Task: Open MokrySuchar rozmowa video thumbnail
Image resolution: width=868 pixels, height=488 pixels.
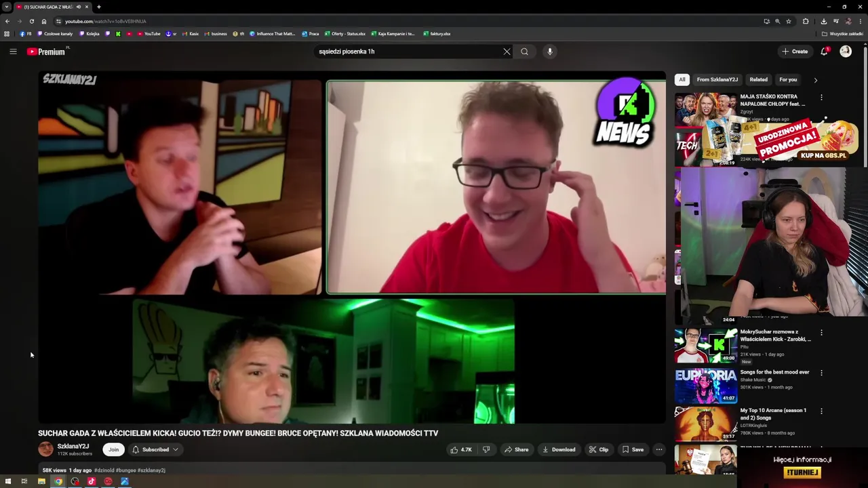Action: (x=706, y=346)
